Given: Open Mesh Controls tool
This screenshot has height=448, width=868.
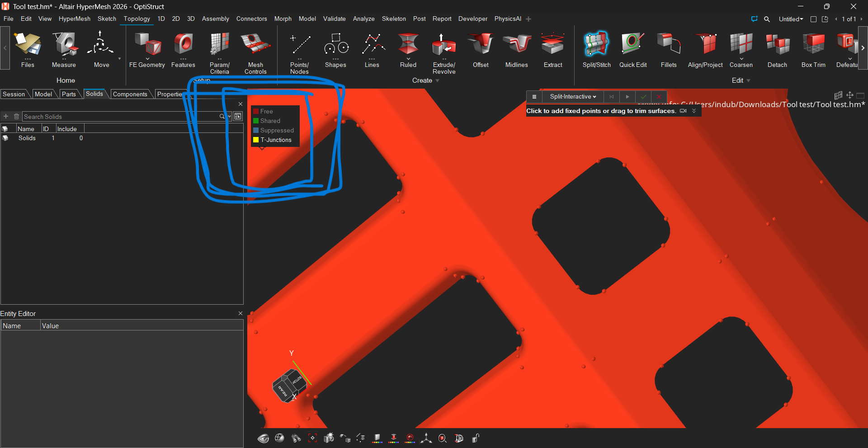Looking at the screenshot, I should coord(255,53).
